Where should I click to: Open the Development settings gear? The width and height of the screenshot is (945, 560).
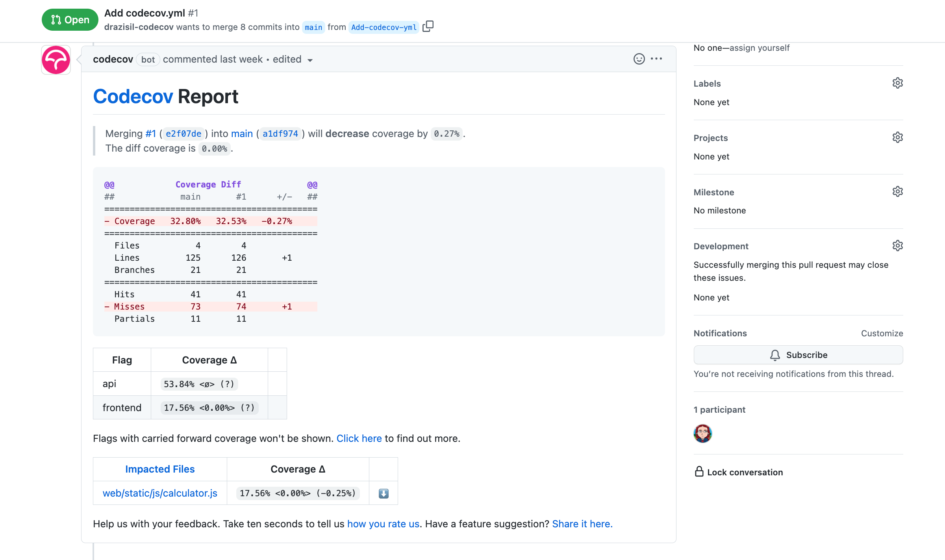tap(898, 245)
